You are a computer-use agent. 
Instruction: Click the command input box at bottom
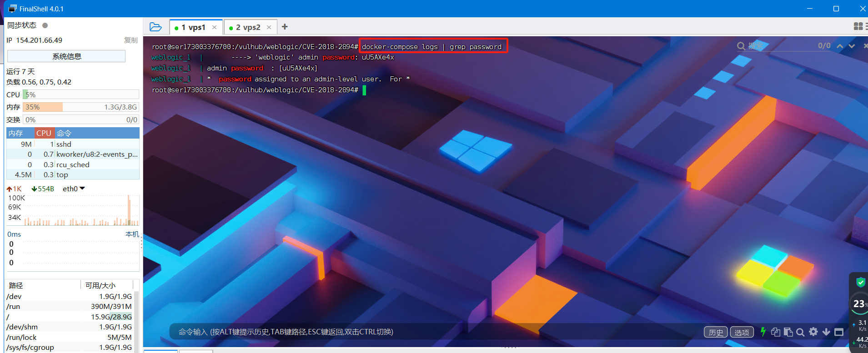tap(434, 332)
